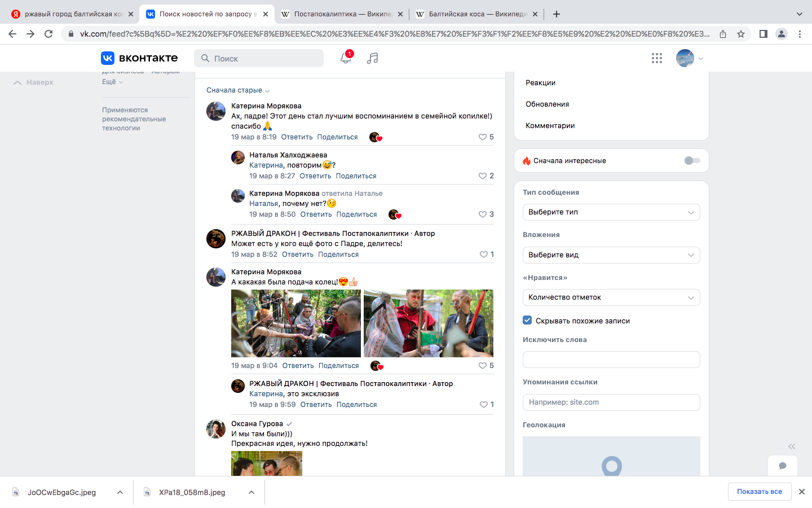Screen dimensions: 812x508
Task: Like Оксана Гурова's 9:04 photo comment
Action: click(x=483, y=366)
